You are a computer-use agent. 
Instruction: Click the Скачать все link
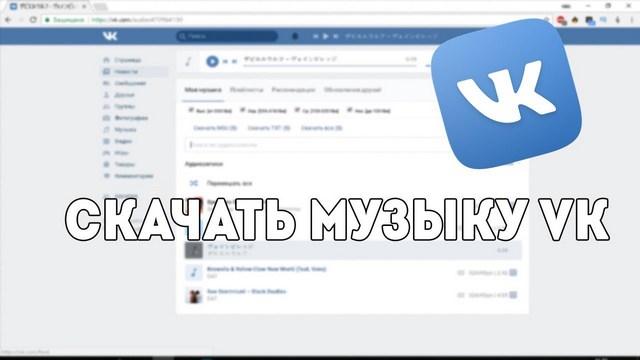coord(322,128)
